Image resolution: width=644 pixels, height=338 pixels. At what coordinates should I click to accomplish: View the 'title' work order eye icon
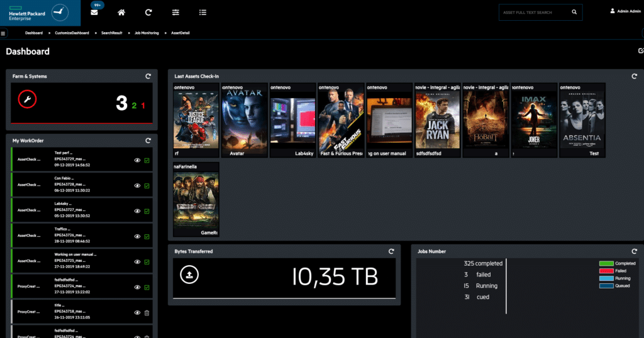click(x=137, y=313)
